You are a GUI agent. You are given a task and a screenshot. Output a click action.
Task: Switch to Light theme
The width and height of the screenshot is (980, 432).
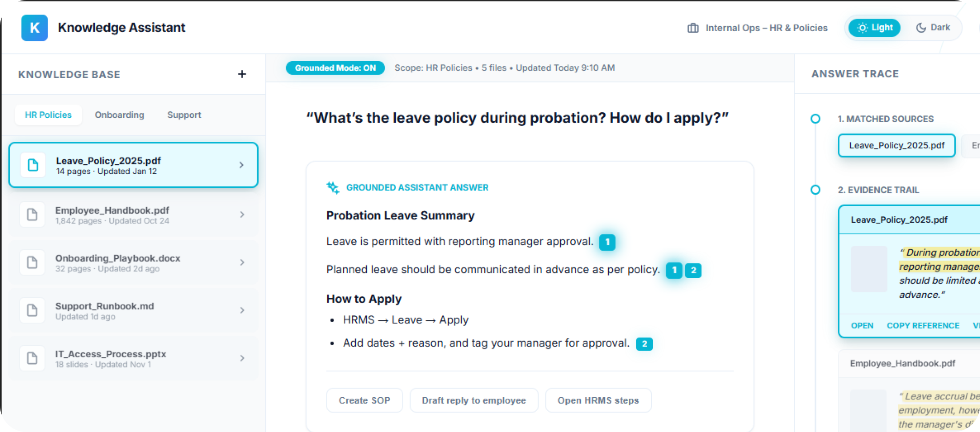(x=874, y=28)
